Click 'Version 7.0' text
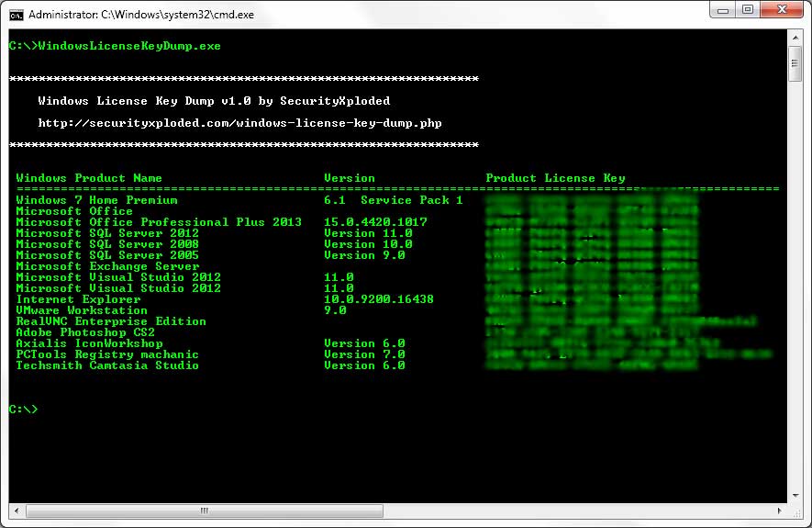 [x=364, y=354]
